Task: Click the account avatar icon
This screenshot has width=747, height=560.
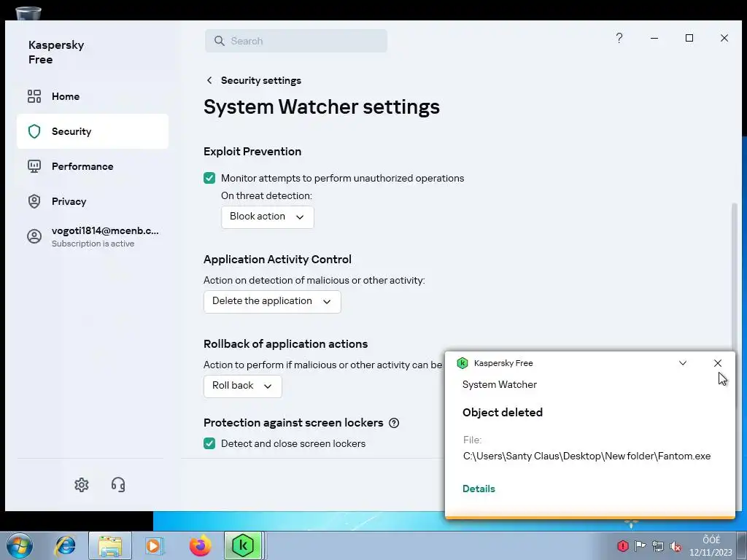Action: point(34,236)
